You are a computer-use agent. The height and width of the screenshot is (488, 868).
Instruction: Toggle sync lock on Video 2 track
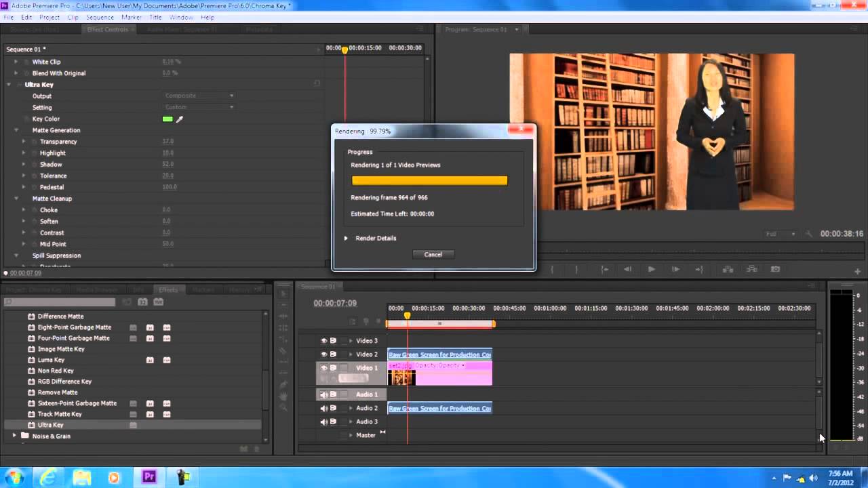(x=333, y=354)
